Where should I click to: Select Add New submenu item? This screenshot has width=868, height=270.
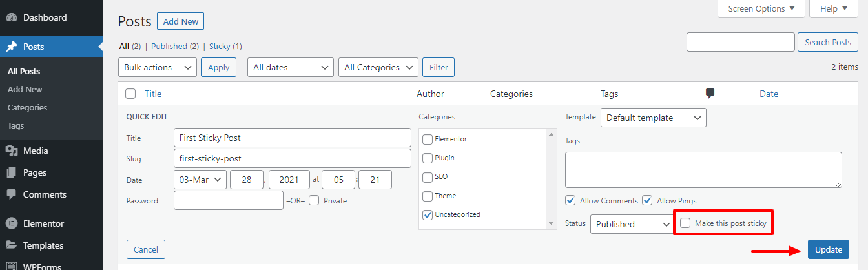(25, 89)
